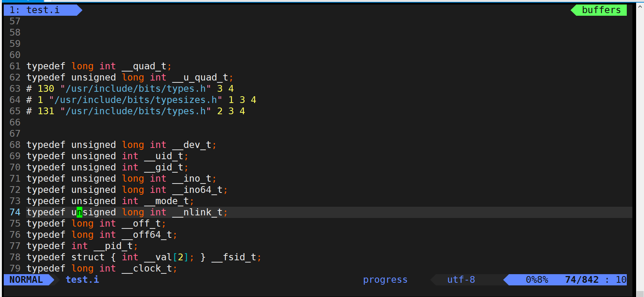This screenshot has width=644, height=297.
Task: Click 'typedef' keyword on line 68
Action: coord(46,145)
